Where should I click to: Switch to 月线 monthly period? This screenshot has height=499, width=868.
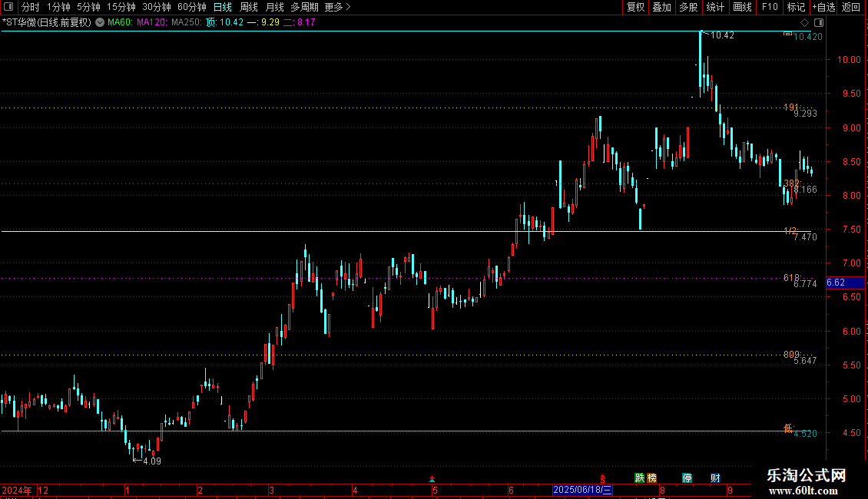pyautogui.click(x=274, y=7)
